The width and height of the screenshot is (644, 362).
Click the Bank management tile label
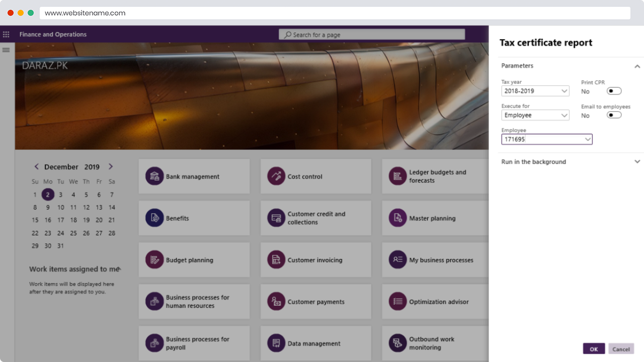pyautogui.click(x=193, y=176)
